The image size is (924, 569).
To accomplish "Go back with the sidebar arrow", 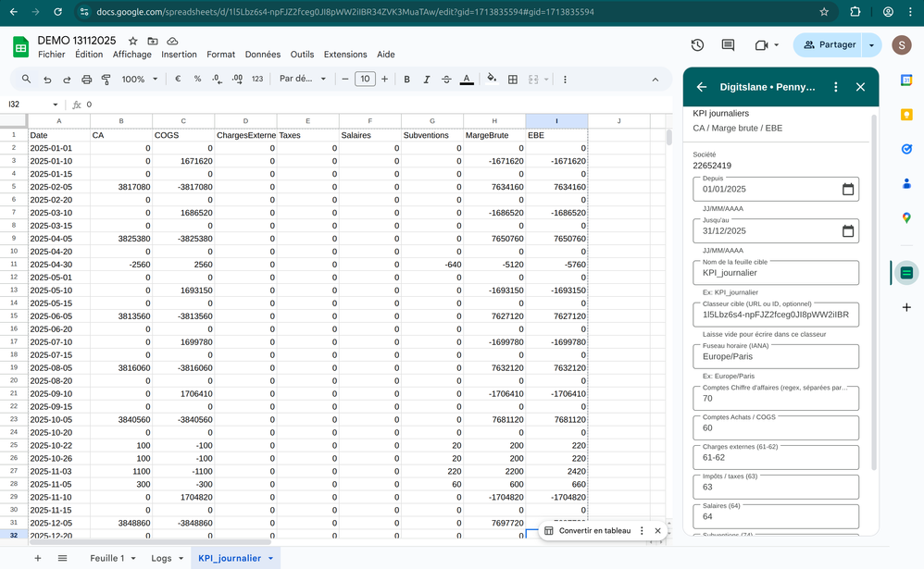I will [x=702, y=87].
